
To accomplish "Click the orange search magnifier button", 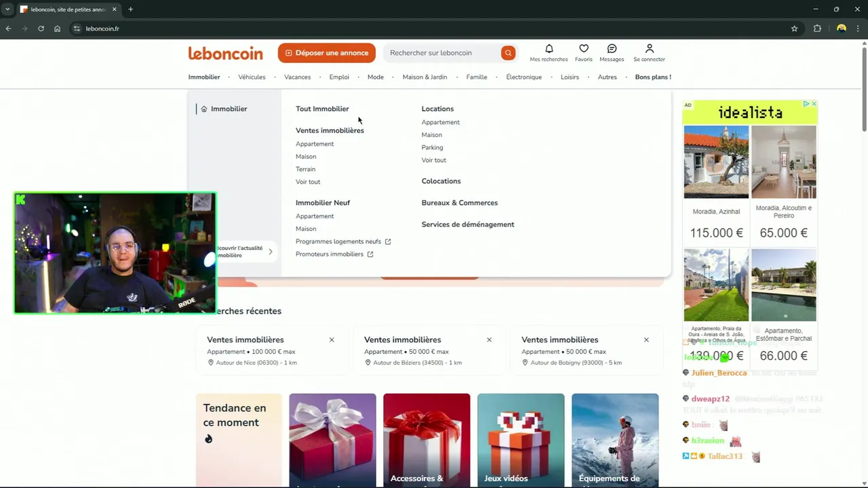I will point(508,53).
